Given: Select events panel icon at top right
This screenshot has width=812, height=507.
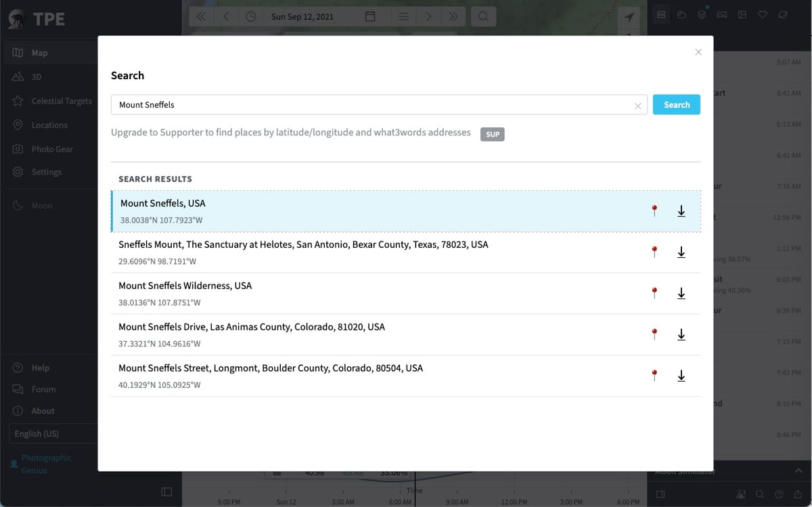Looking at the screenshot, I should click(661, 15).
